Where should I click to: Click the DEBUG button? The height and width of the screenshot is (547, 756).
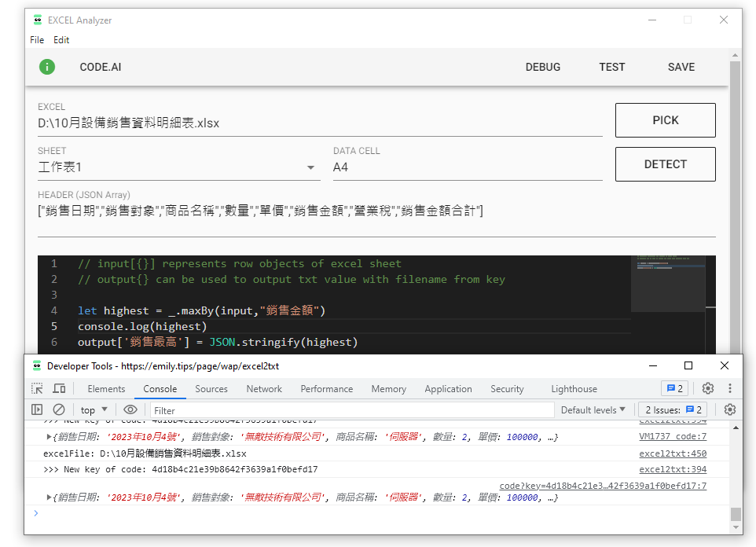[543, 67]
